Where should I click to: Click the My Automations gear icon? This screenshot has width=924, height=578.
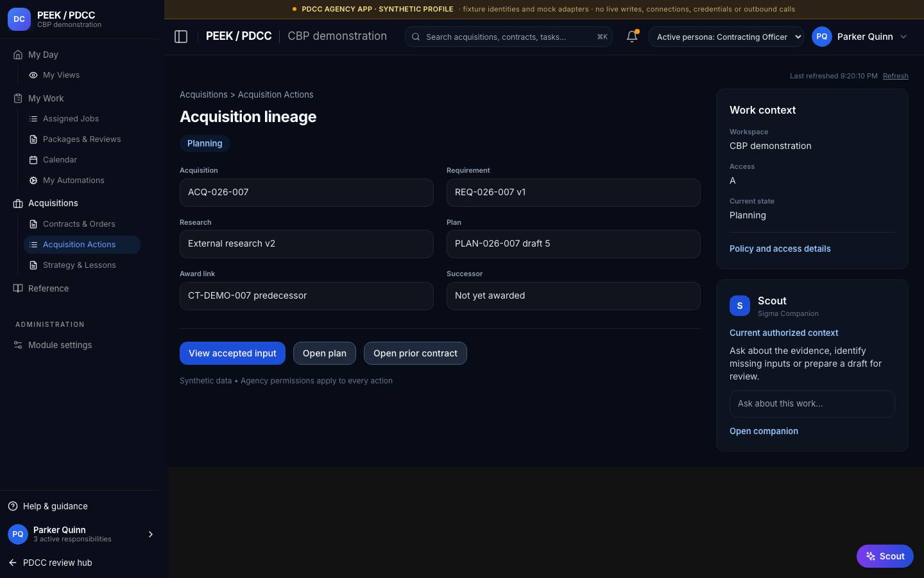33,180
